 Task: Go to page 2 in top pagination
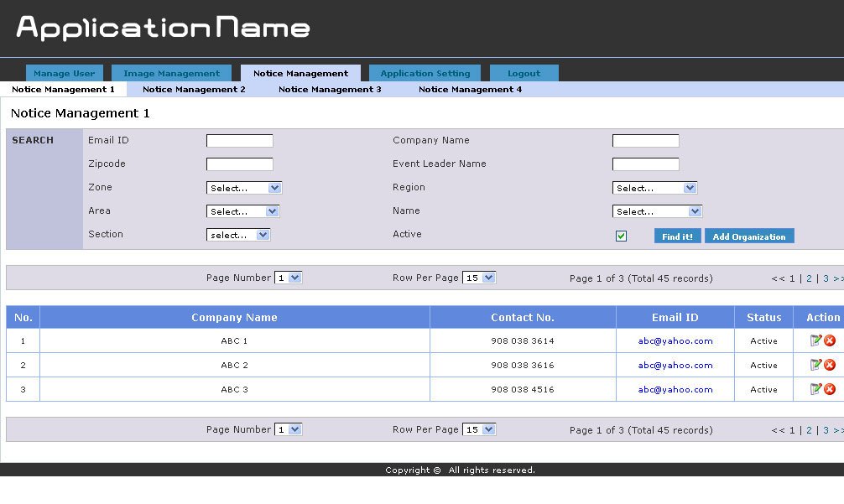(809, 278)
